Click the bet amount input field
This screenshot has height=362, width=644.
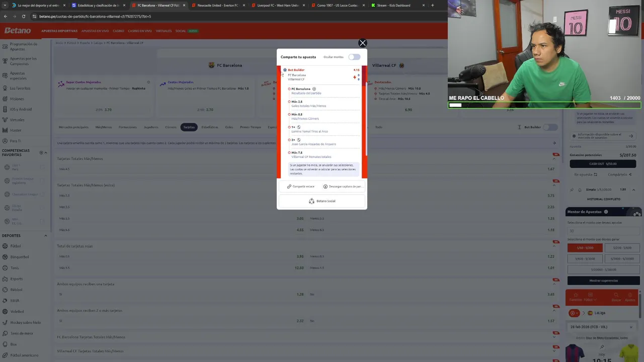603,231
